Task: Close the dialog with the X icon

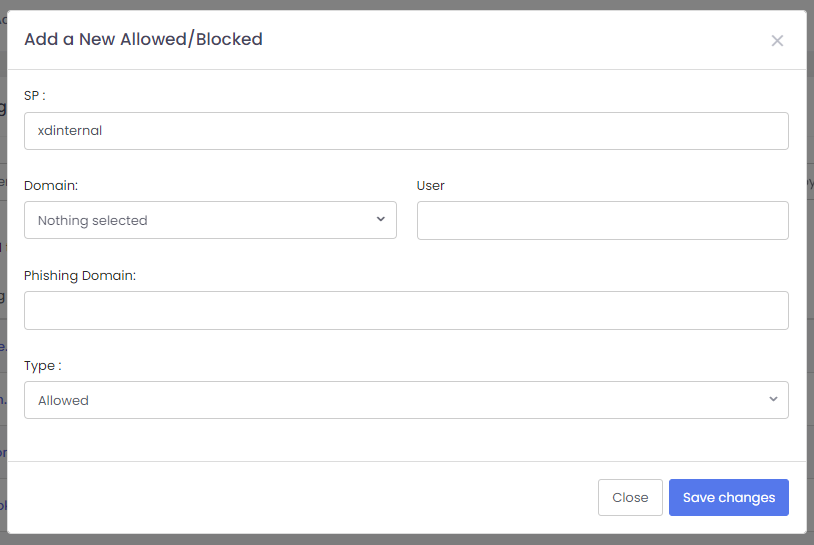Action: pyautogui.click(x=777, y=41)
